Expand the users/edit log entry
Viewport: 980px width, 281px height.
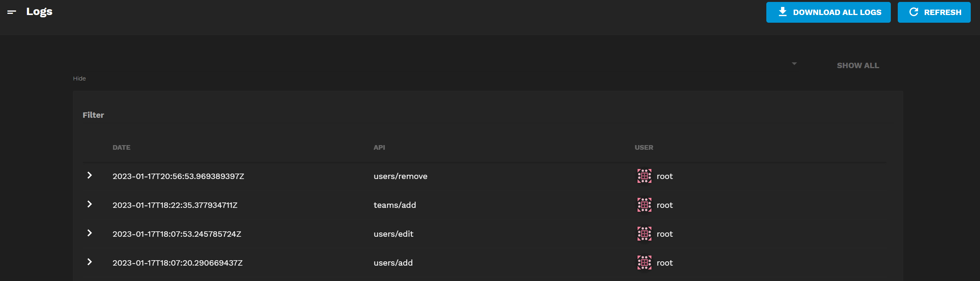(x=90, y=233)
